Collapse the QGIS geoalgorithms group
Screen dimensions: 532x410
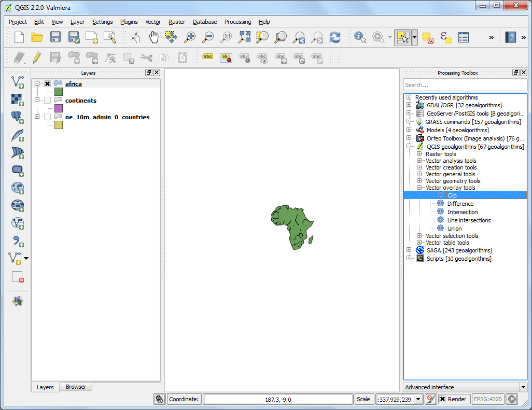(x=409, y=146)
